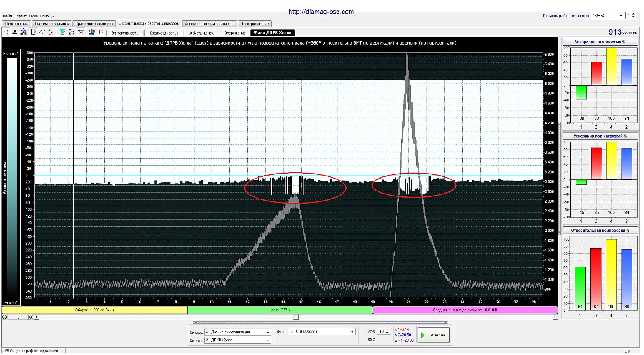Screen dimensions: 644x355
Task: Click the timeline horizontal scrollbar thumb
Action: [296, 317]
